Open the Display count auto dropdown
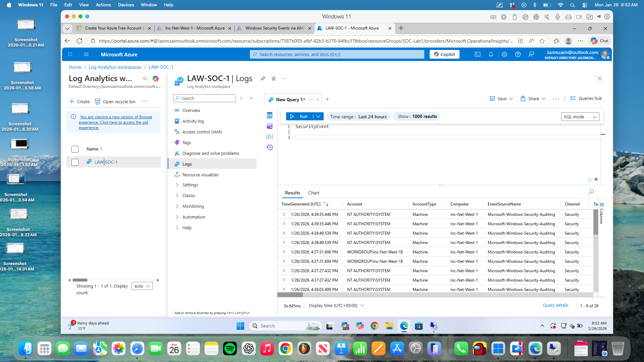Viewport: 644px width, 362px height. click(142, 286)
